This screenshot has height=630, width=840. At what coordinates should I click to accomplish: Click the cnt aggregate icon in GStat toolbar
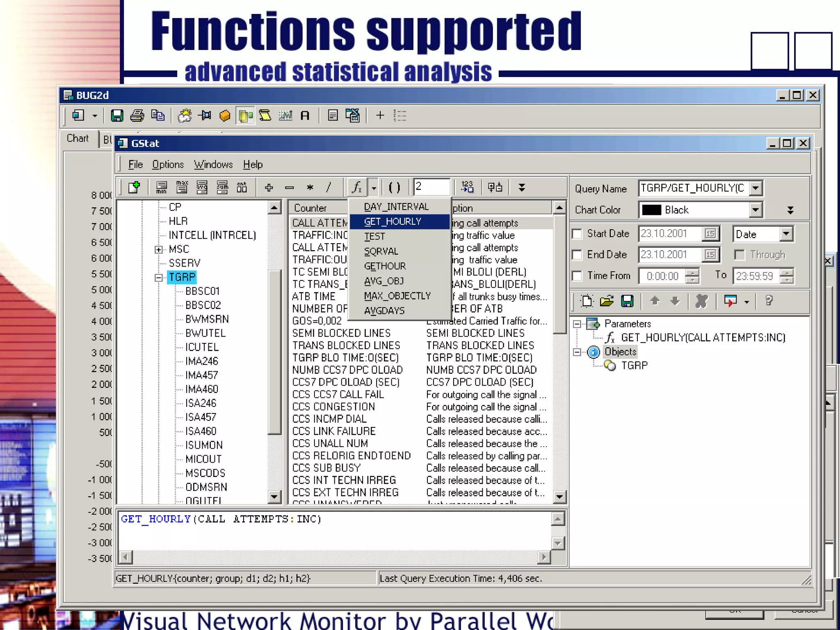242,187
